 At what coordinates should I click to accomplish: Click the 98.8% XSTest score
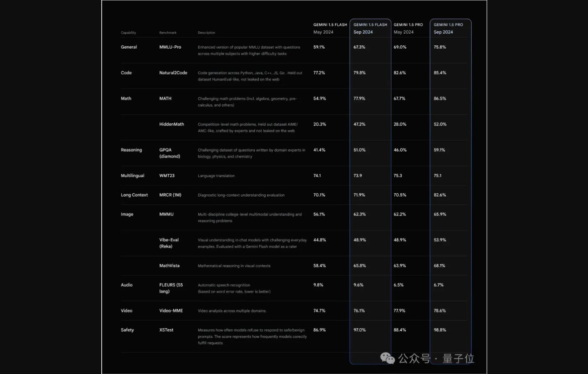pos(440,330)
